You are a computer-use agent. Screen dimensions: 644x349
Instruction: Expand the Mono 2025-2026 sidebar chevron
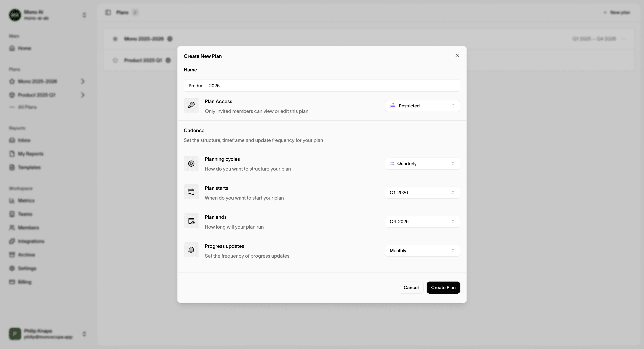click(x=83, y=82)
